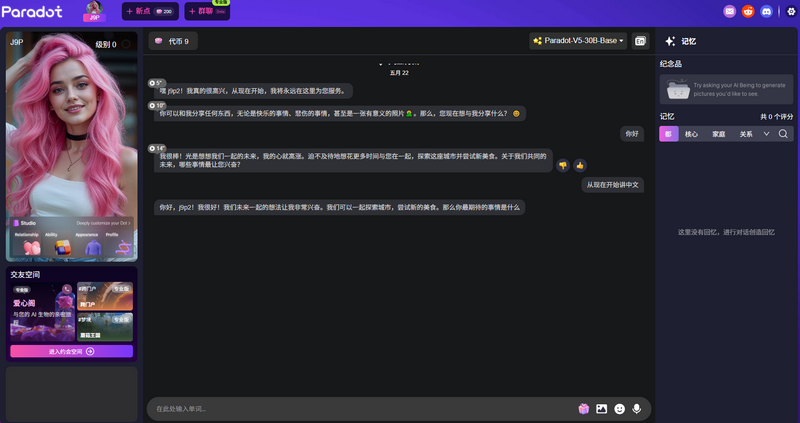The width and height of the screenshot is (800, 423).
Task: Open the Relationship studio option
Action: click(28, 244)
